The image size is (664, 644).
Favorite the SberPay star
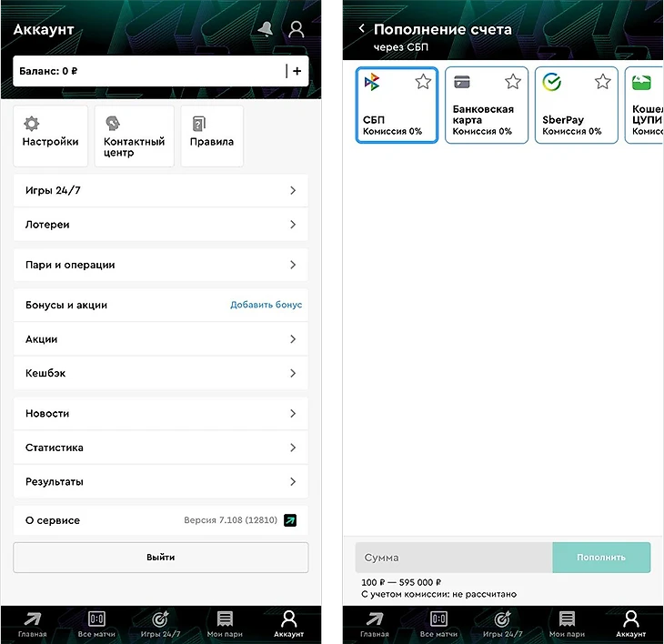(x=602, y=82)
